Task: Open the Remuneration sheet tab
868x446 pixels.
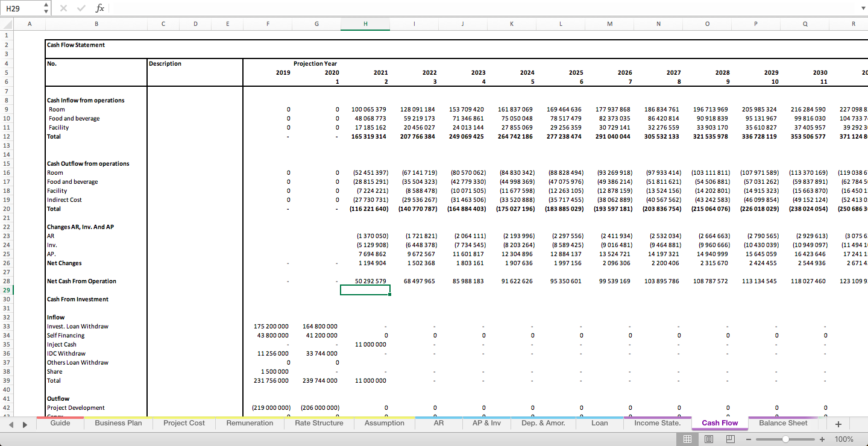Action: (x=250, y=423)
